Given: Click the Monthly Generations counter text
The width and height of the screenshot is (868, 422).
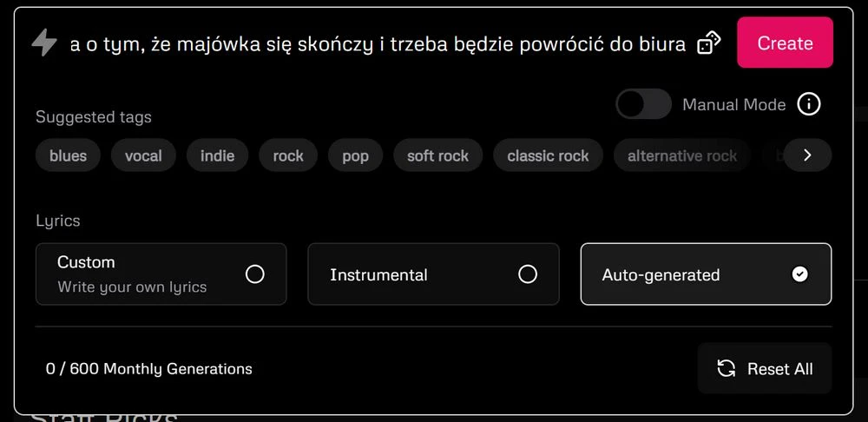Looking at the screenshot, I should point(149,368).
